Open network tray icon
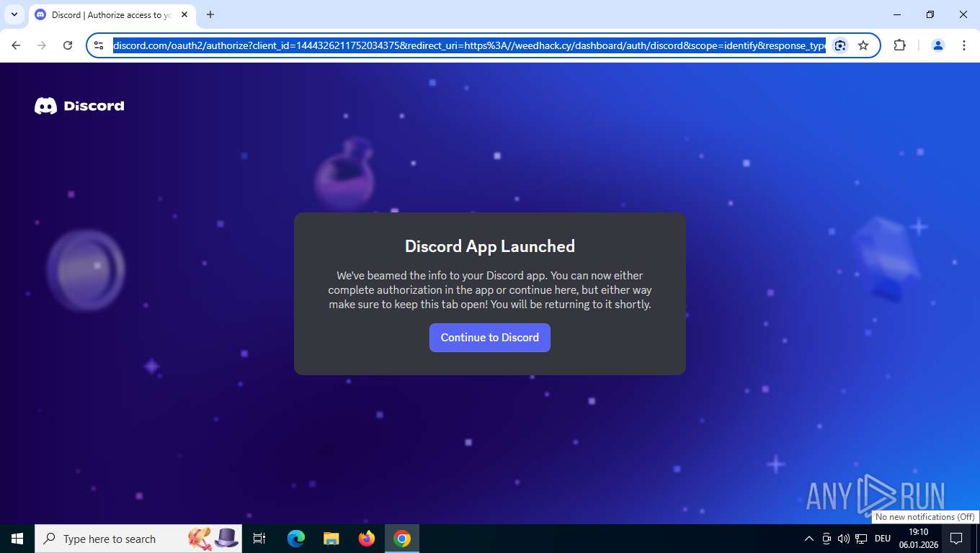The image size is (980, 553). pyautogui.click(x=861, y=539)
